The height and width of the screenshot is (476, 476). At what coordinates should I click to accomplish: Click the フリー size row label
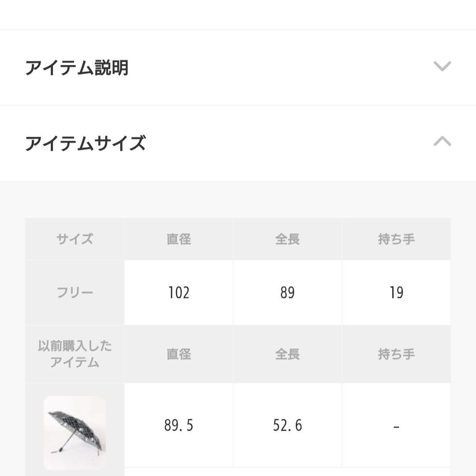pos(74,292)
